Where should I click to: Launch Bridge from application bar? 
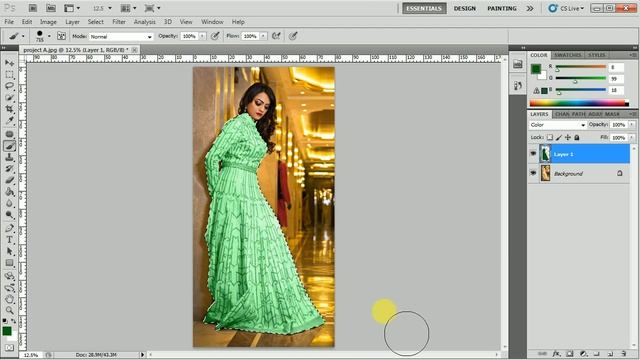coord(33,8)
